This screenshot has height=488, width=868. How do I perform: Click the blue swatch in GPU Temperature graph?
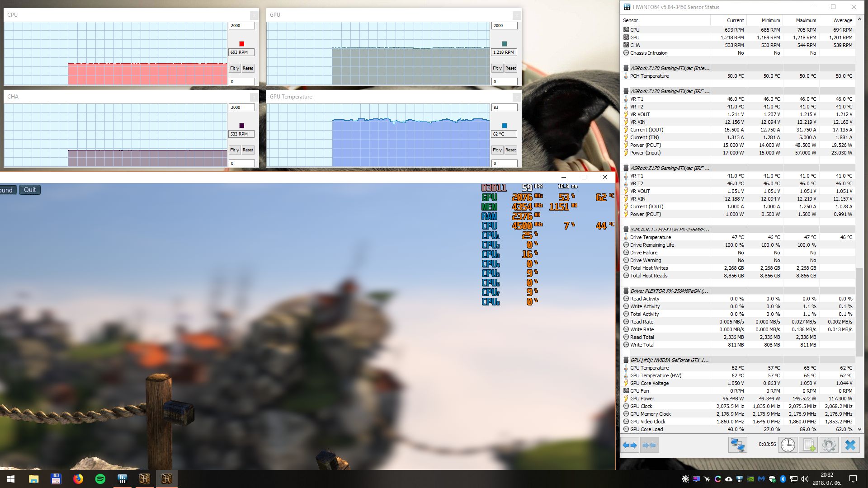504,126
